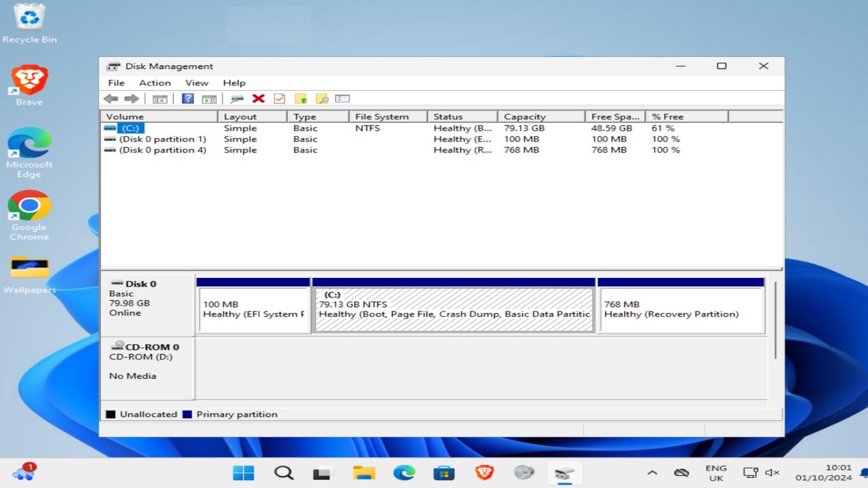Click the Back arrow in toolbar
The width and height of the screenshot is (868, 488).
click(111, 99)
